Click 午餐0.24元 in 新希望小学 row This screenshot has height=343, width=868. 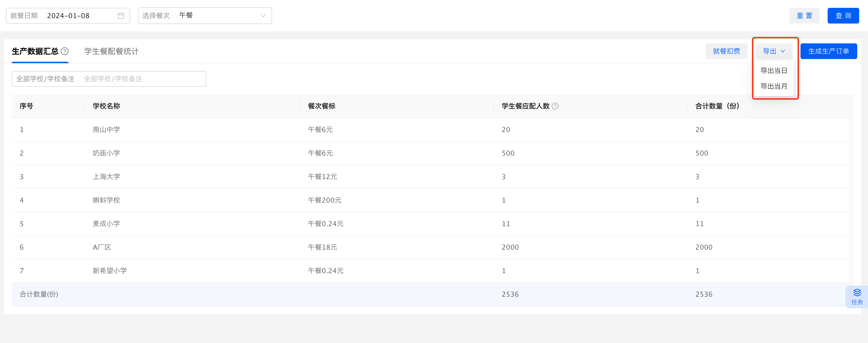pyautogui.click(x=325, y=271)
